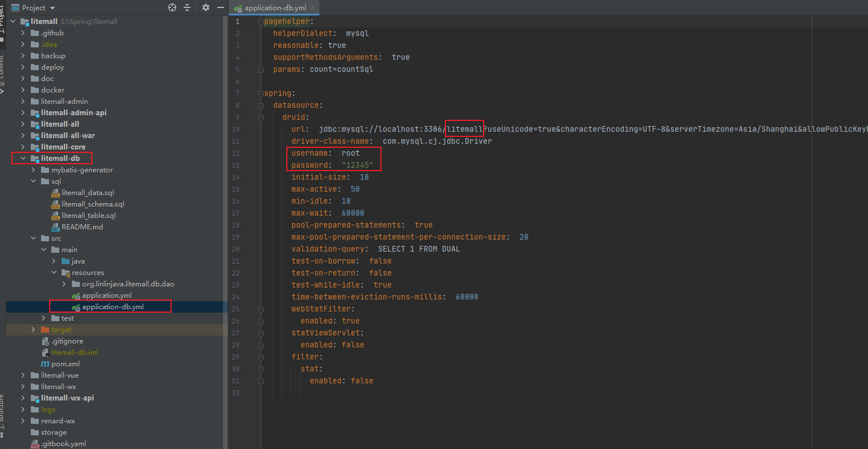868x449 pixels.
Task: Collapse the sql folder arrow
Action: point(34,181)
